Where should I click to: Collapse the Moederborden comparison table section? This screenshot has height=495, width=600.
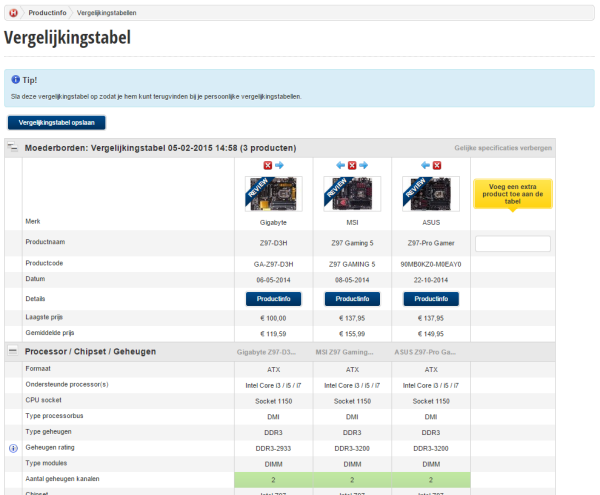pyautogui.click(x=13, y=147)
